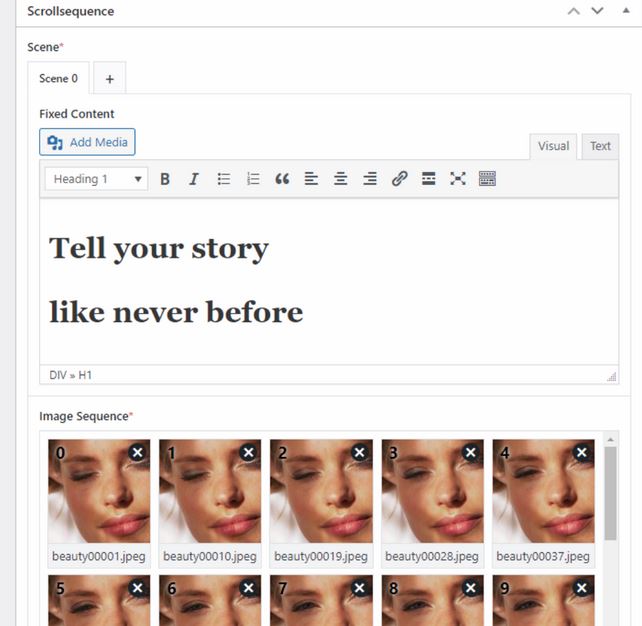Screen dimensions: 642x626
Task: Align text center
Action: click(x=341, y=179)
